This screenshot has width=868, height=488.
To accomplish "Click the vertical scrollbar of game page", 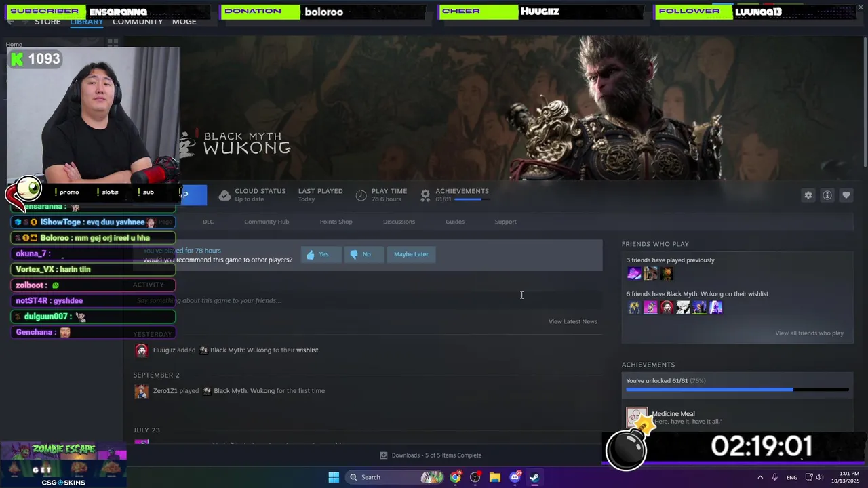I will [864, 102].
